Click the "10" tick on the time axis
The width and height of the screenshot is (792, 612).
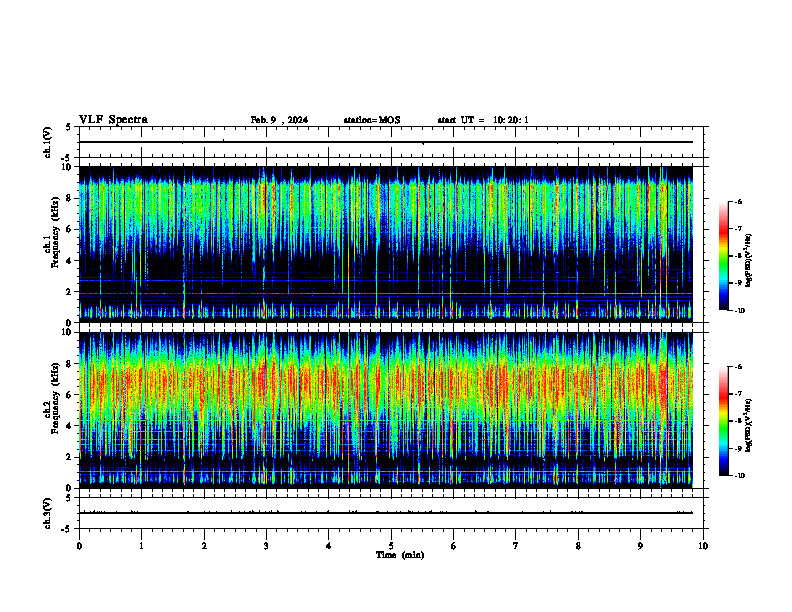click(x=703, y=546)
